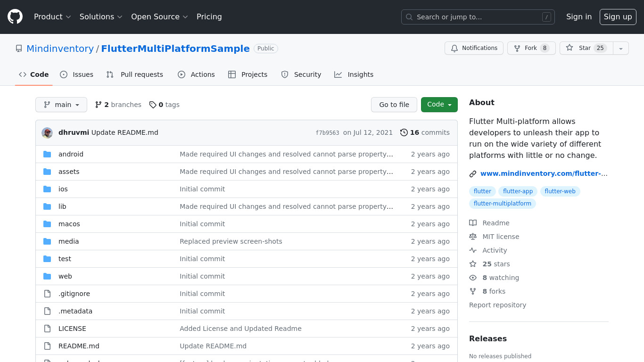
Task: Open 'Added License and Updated Readme' commit
Action: pos(240,329)
